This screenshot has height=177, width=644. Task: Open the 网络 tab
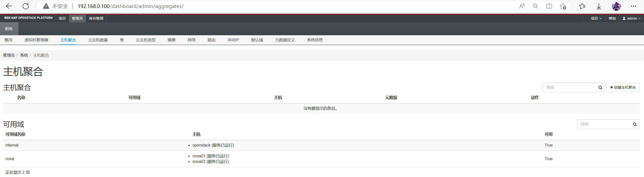(192, 40)
